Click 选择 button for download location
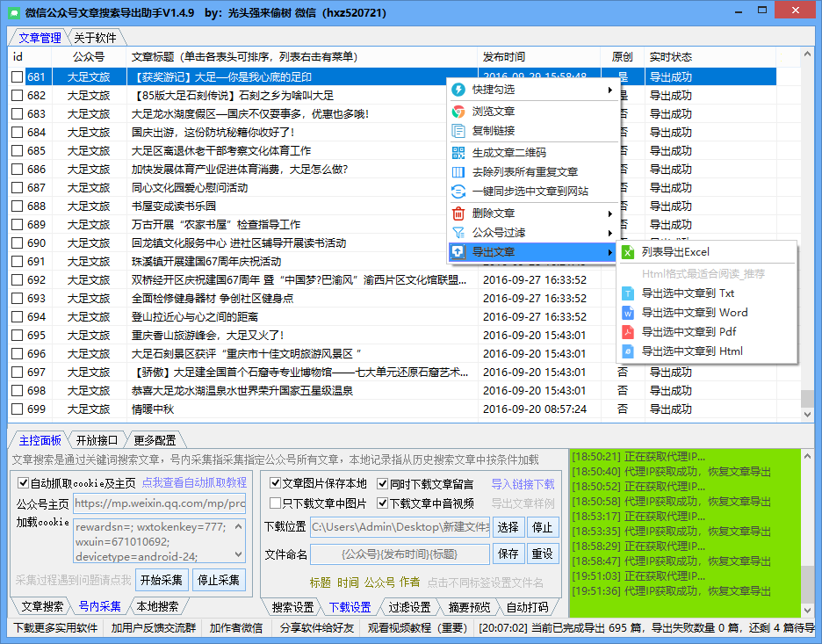The image size is (822, 644). pos(508,527)
